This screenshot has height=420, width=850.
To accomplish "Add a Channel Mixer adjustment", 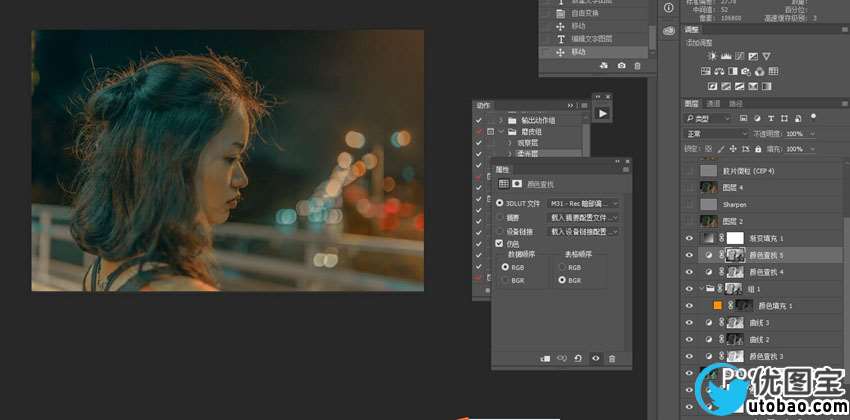I will (x=759, y=72).
